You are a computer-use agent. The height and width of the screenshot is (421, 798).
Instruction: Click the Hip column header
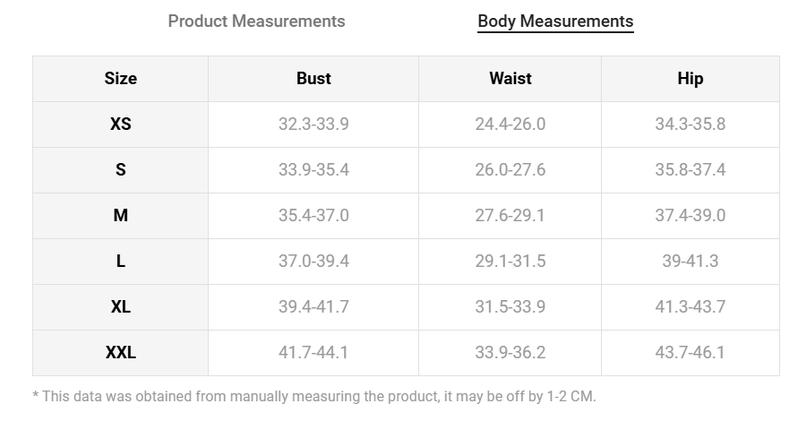tap(690, 79)
